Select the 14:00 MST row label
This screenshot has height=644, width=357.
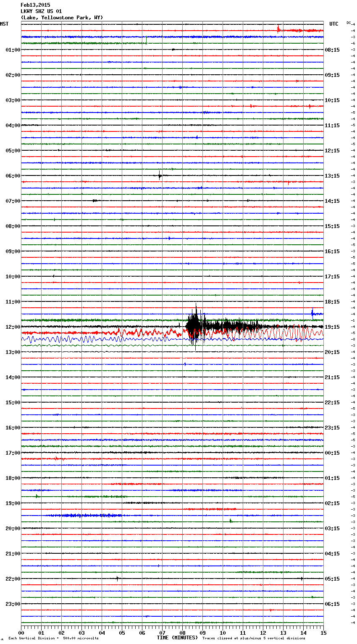pos(13,377)
